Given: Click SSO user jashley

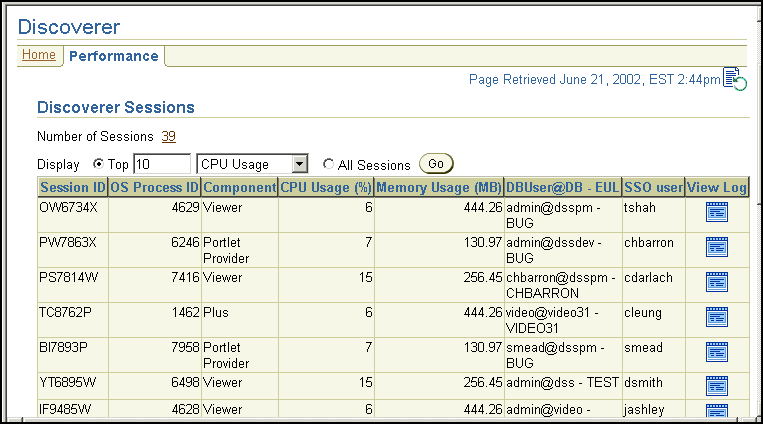Looking at the screenshot, I should 644,410.
